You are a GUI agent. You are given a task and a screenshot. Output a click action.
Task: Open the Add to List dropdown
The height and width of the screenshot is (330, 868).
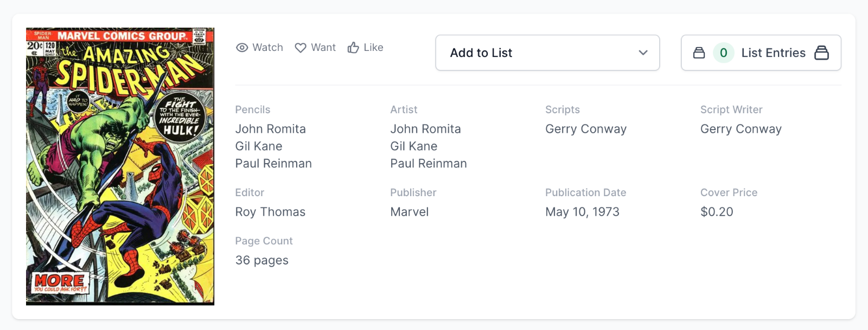point(547,53)
